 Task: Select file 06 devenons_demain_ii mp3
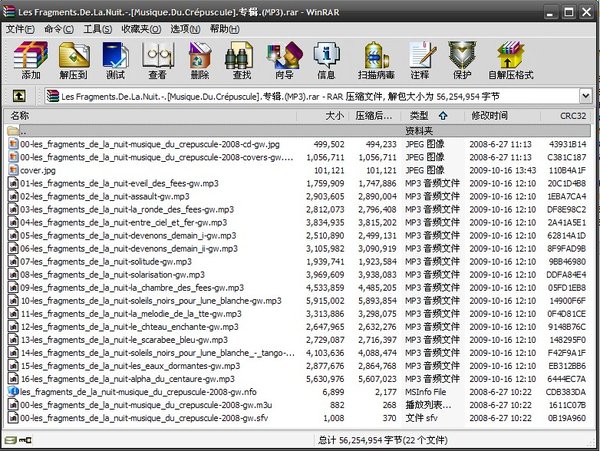[x=129, y=248]
